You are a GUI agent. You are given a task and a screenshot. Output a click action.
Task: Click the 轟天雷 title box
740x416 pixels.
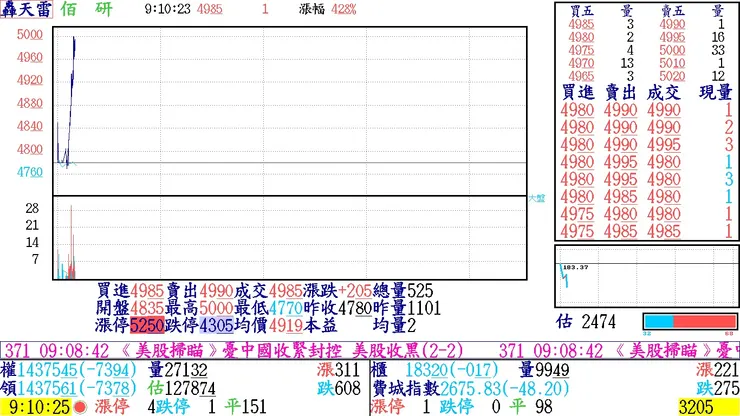click(26, 9)
